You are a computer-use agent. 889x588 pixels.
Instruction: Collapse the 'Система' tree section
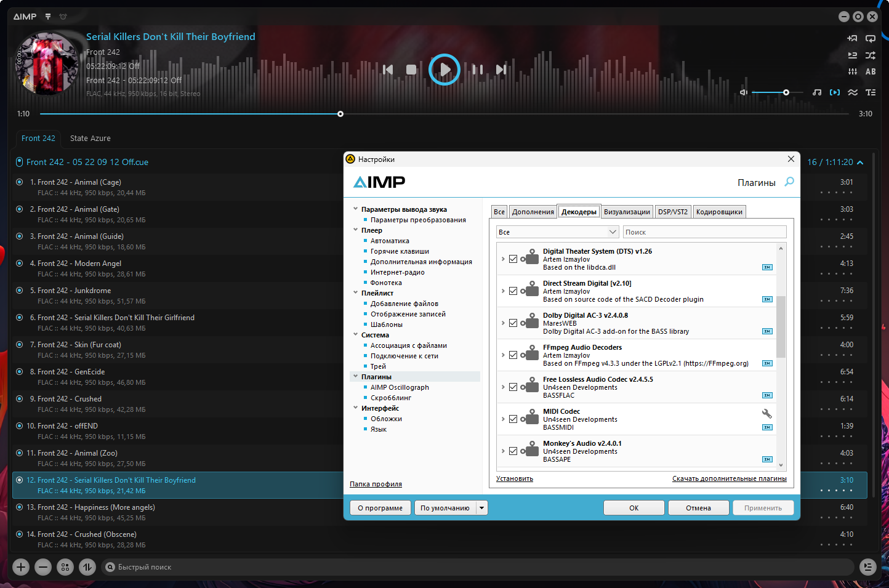click(x=356, y=334)
